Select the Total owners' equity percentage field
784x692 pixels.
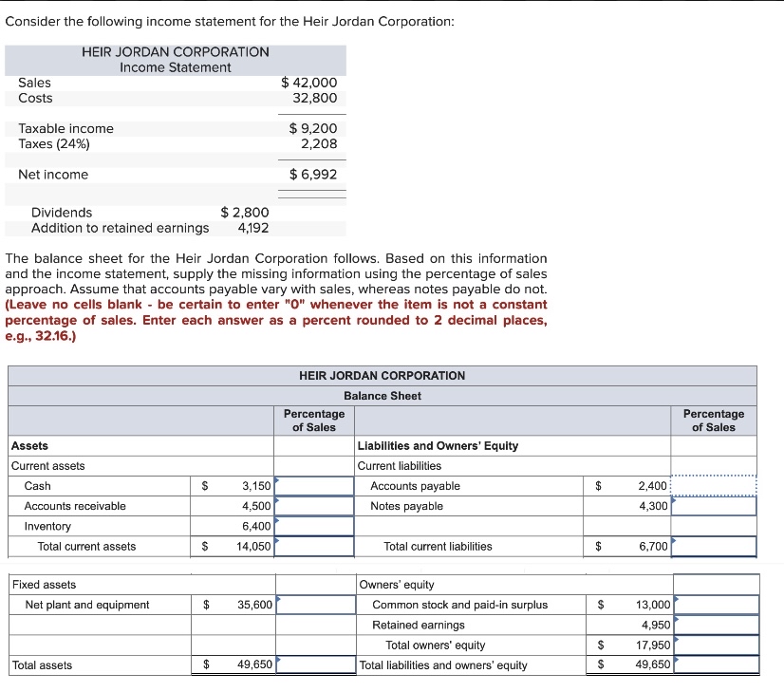coord(714,645)
